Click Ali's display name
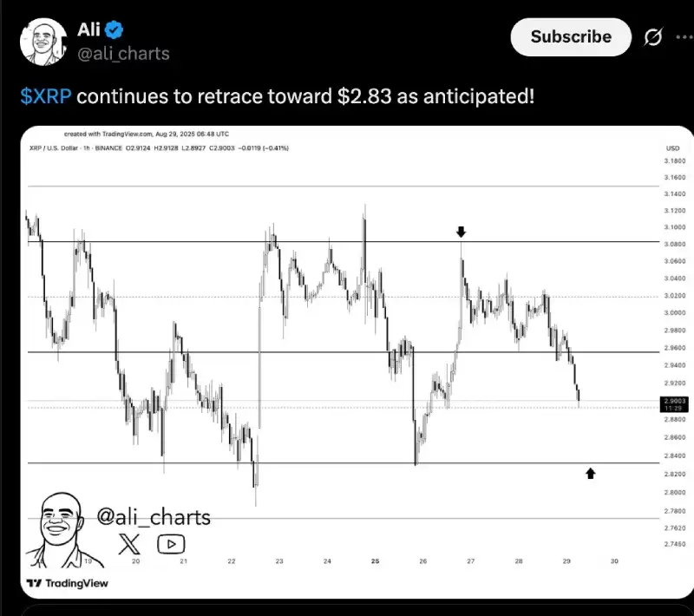Image resolution: width=694 pixels, height=616 pixels. (90, 29)
